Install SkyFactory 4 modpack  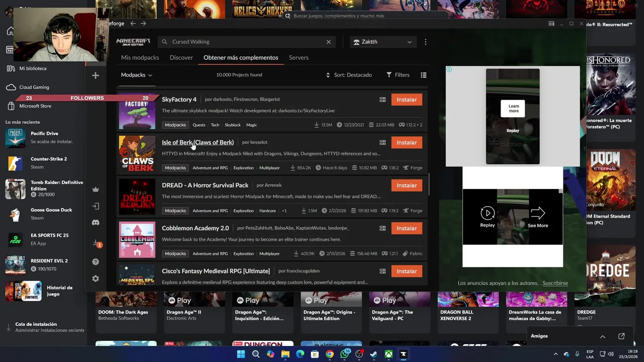(x=407, y=100)
